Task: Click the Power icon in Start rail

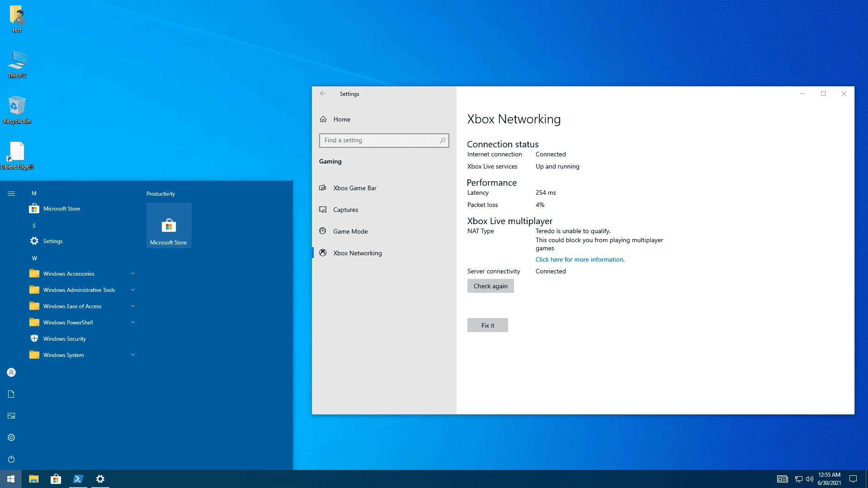Action: pyautogui.click(x=11, y=459)
